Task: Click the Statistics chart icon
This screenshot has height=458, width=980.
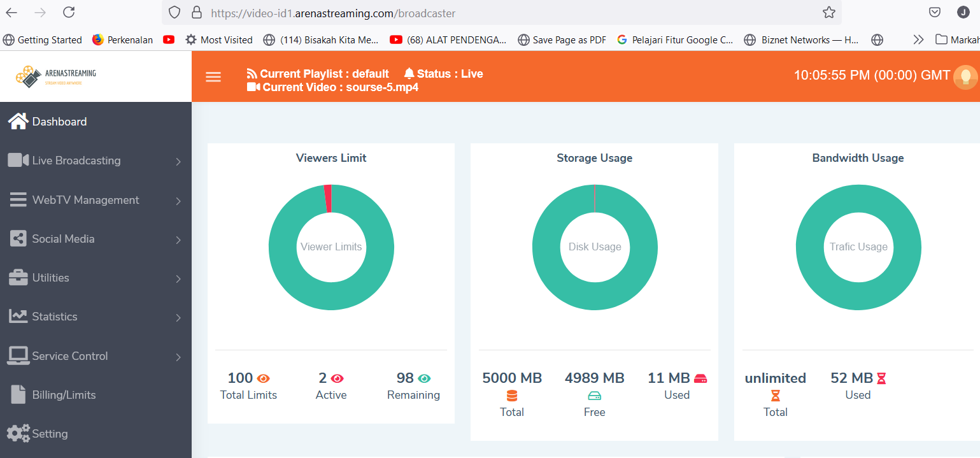Action: [x=18, y=316]
